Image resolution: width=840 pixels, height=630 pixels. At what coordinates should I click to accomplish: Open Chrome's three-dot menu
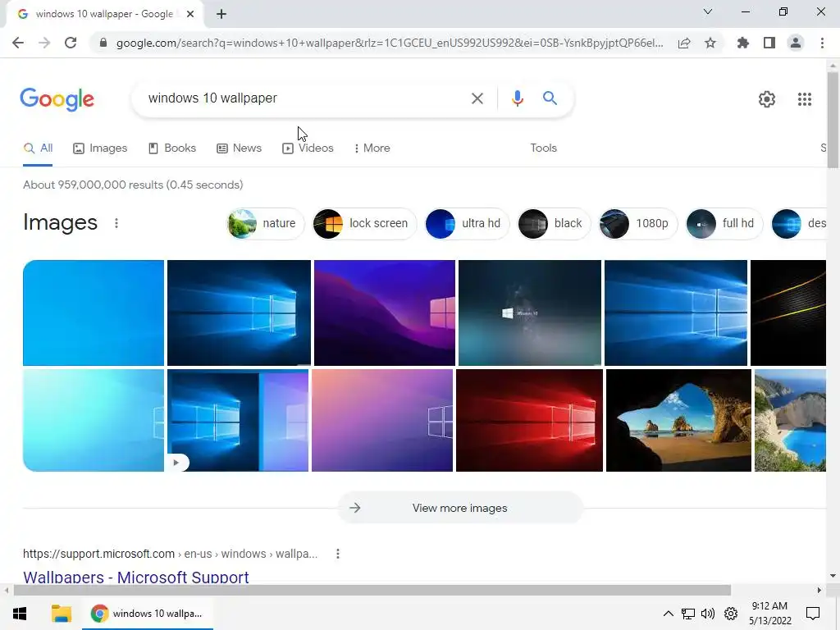[x=822, y=43]
